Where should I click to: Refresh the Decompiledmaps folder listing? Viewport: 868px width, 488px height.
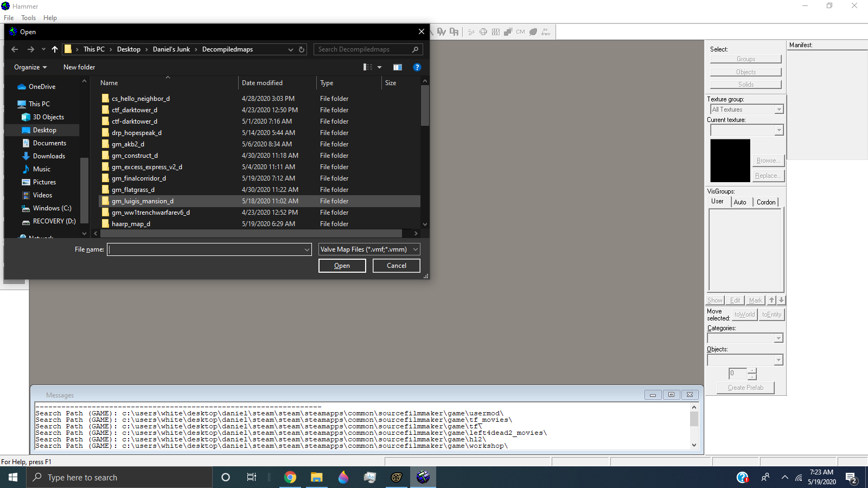(302, 49)
